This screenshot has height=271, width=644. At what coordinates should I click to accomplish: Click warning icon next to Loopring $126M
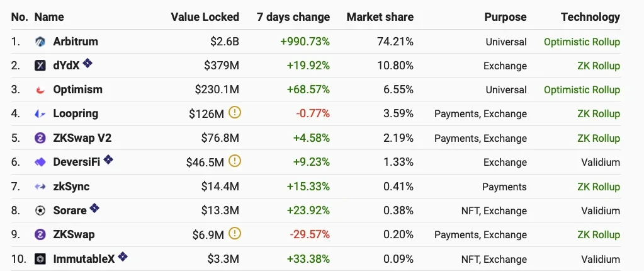235,113
